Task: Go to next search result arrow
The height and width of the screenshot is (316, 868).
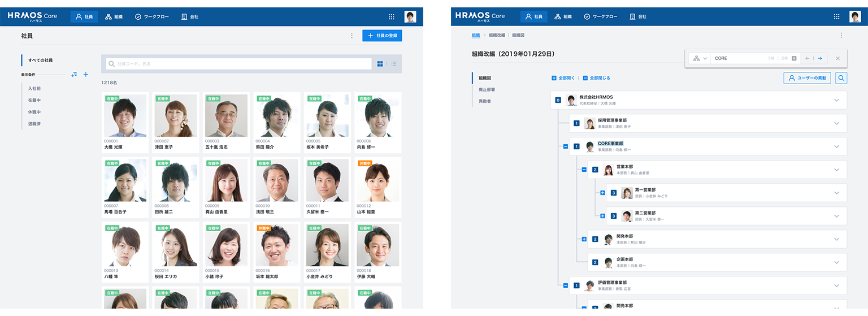Action: [x=819, y=58]
